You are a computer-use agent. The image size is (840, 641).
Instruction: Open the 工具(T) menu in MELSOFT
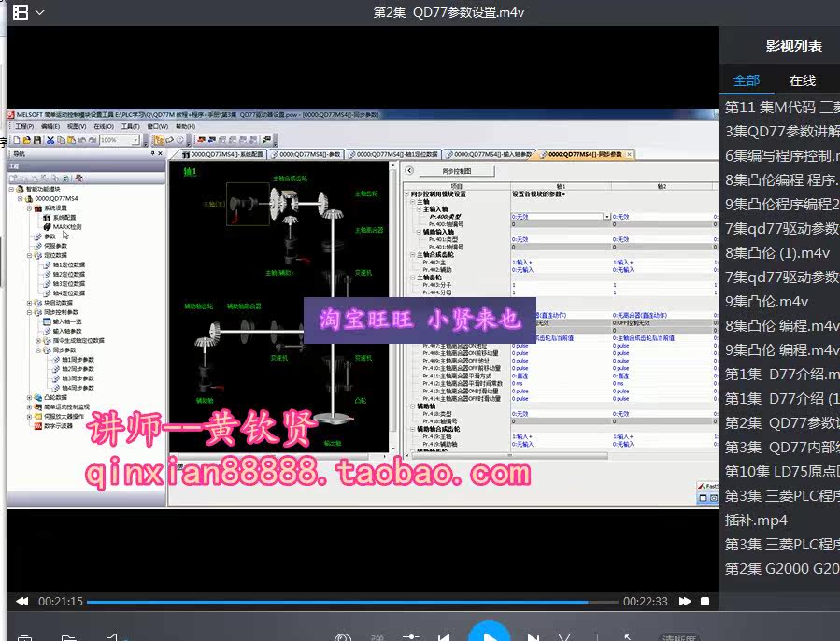coord(130,126)
